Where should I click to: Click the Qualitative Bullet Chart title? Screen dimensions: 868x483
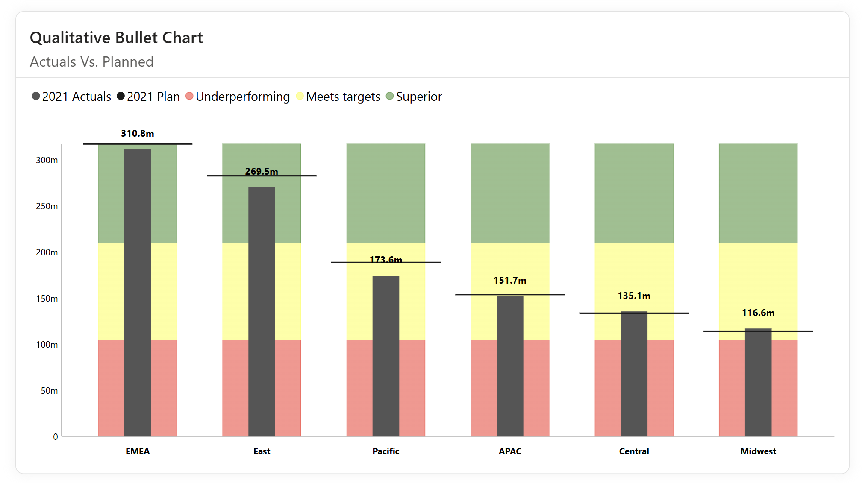click(x=116, y=38)
